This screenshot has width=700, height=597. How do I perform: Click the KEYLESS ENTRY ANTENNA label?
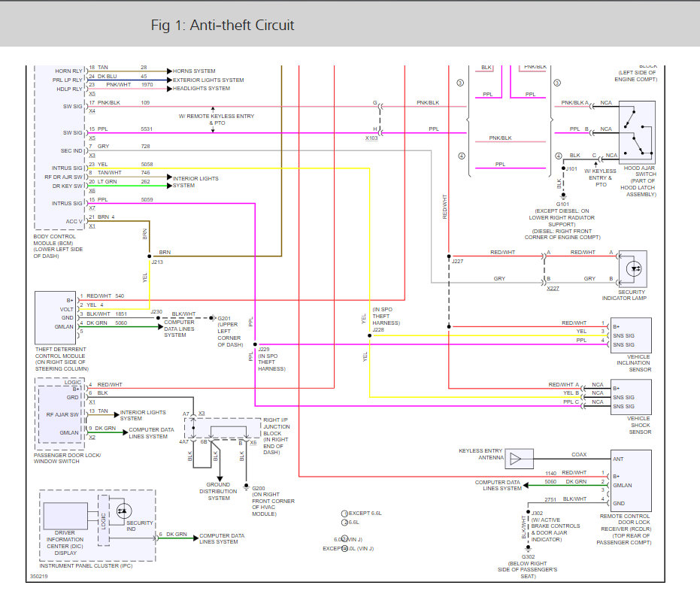coord(480,454)
